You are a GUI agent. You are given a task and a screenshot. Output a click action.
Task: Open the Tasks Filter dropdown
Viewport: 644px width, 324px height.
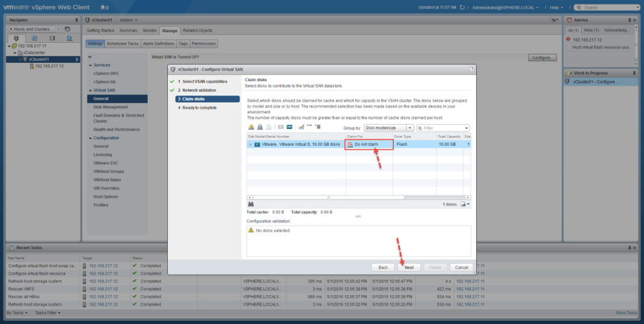point(48,313)
